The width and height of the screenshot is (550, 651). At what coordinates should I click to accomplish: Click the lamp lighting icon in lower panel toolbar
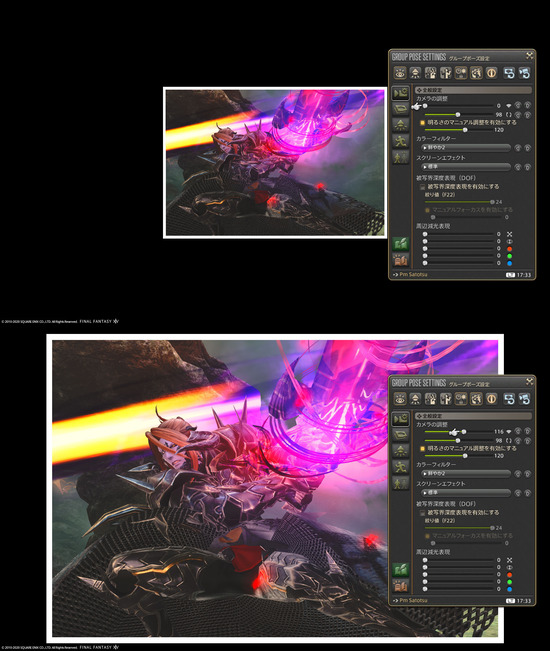(x=415, y=399)
